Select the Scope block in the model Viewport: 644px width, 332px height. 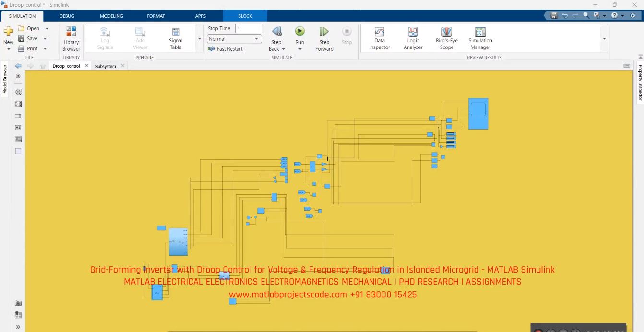click(478, 114)
